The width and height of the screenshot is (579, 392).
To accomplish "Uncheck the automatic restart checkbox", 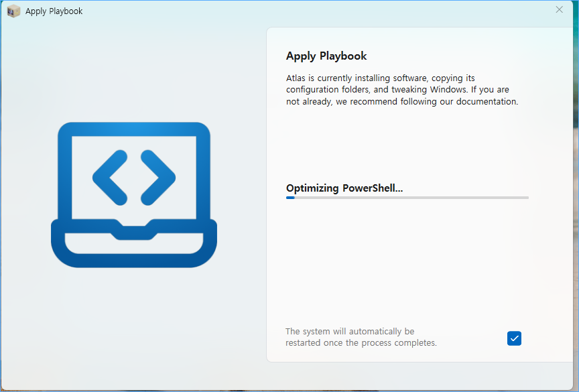I will click(x=514, y=338).
